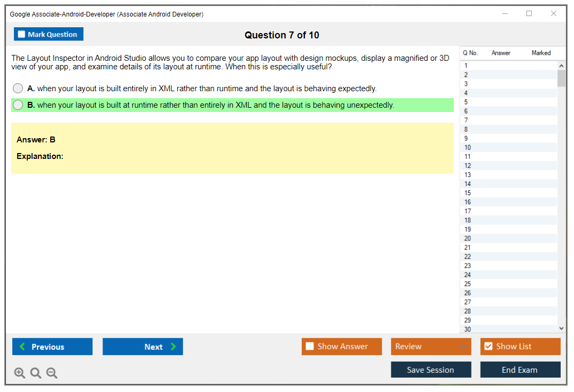Jump to question 12 in list
574x392 pixels.
click(468, 166)
